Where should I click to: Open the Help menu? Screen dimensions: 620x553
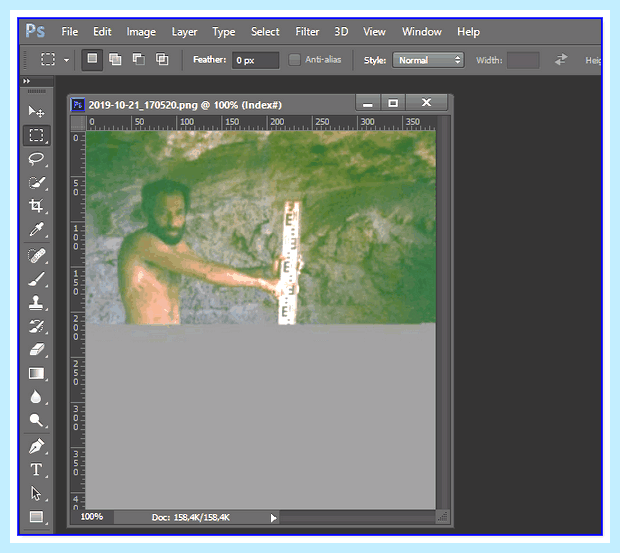click(x=468, y=32)
